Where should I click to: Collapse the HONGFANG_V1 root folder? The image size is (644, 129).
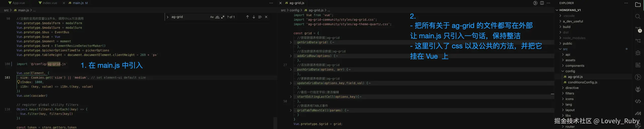[x=557, y=10]
